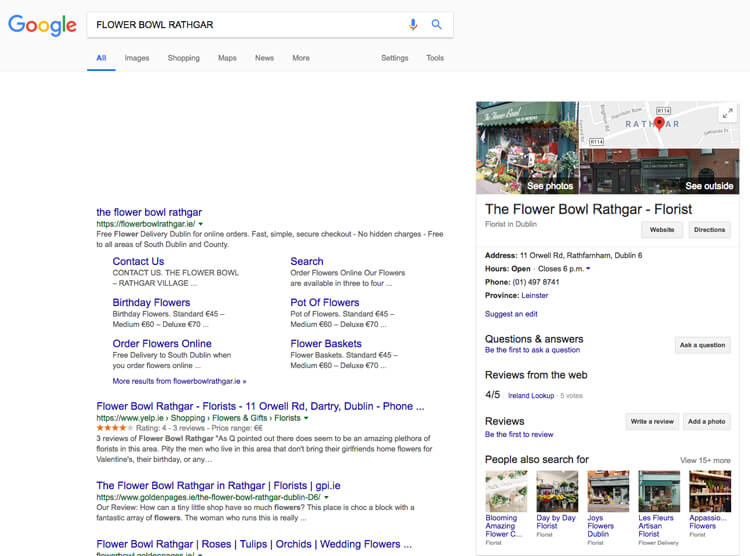Open the More search options menu
The height and width of the screenshot is (556, 750).
pyautogui.click(x=301, y=58)
